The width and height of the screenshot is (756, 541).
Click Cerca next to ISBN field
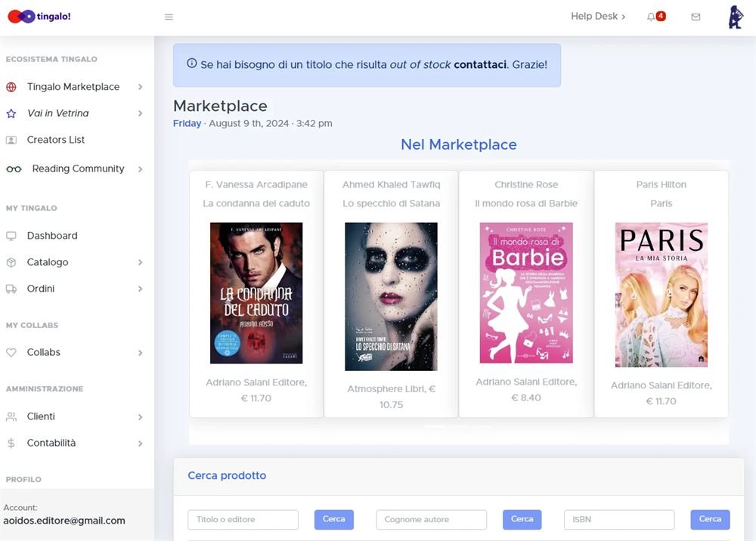tap(710, 519)
